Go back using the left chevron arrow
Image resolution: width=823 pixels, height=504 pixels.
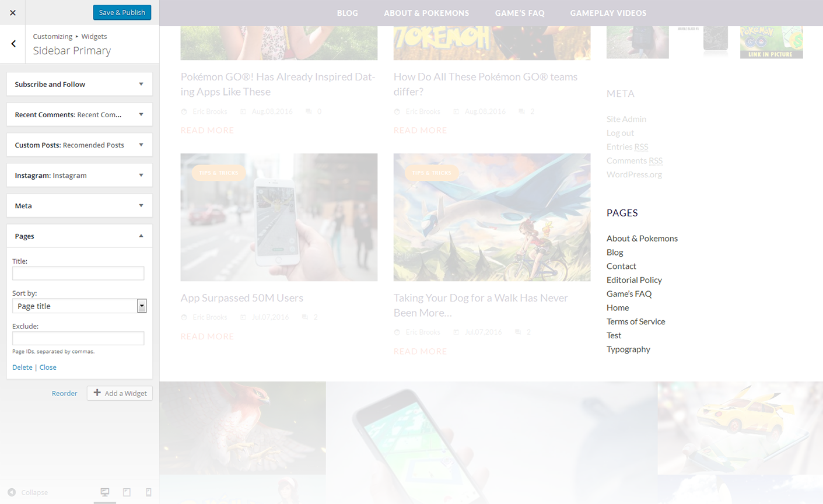13,44
